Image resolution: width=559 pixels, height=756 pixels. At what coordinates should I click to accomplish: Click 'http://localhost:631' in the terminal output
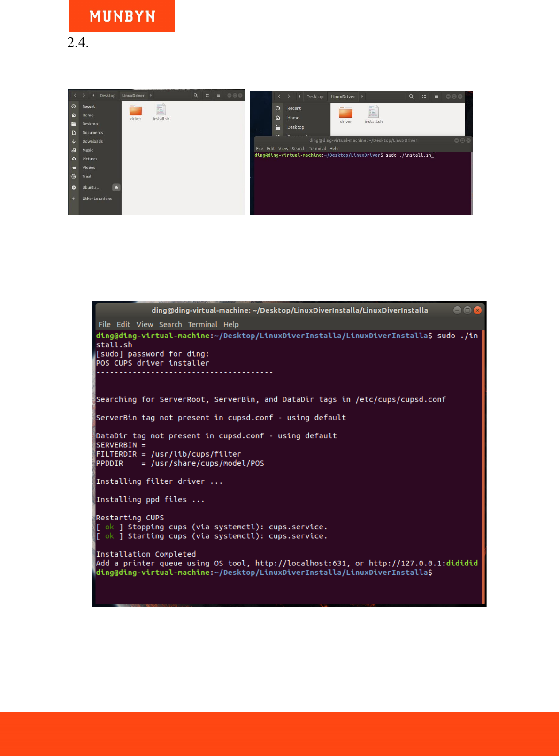300,563
